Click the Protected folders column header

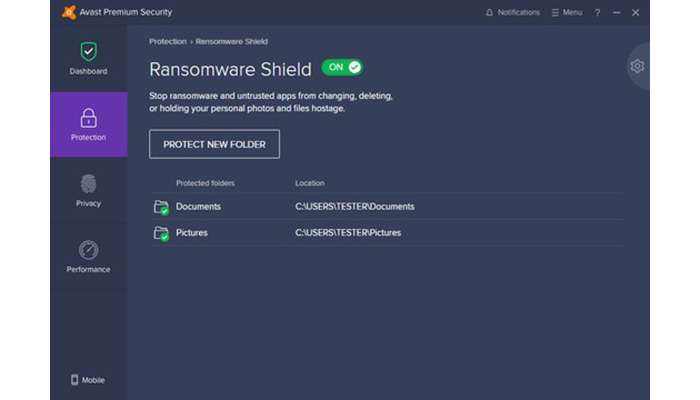[205, 183]
